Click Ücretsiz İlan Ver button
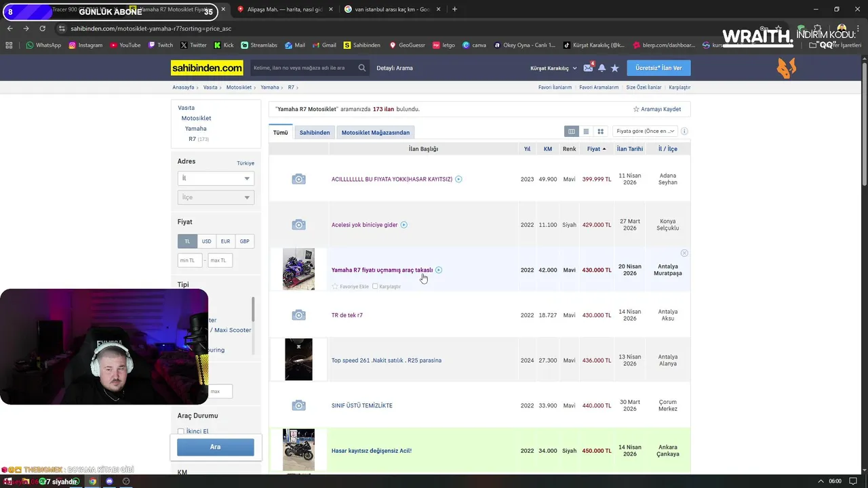Screen dimensions: 868x488 tap(658, 68)
